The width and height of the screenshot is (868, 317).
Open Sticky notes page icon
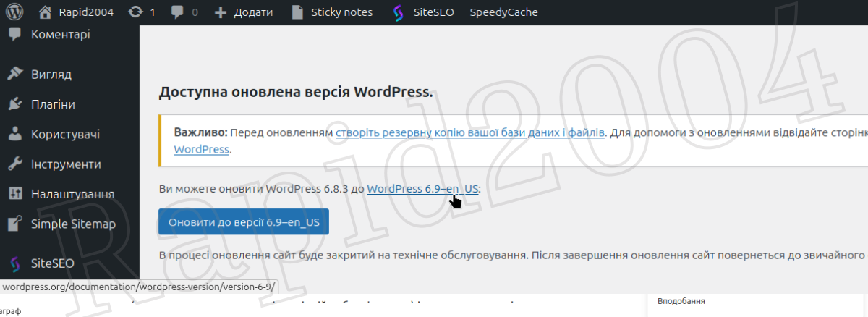297,12
